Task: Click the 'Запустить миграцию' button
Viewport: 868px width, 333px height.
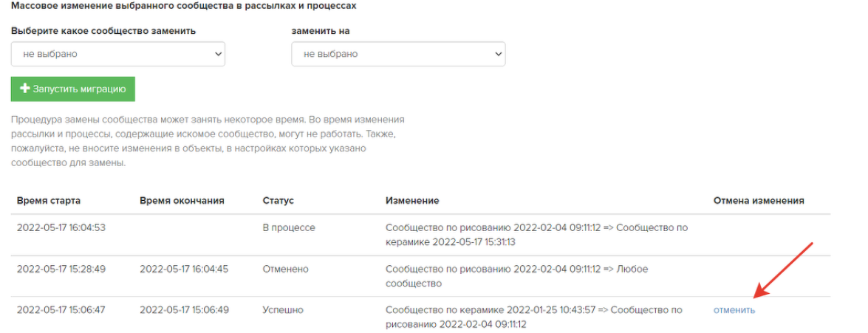Action: [x=73, y=89]
